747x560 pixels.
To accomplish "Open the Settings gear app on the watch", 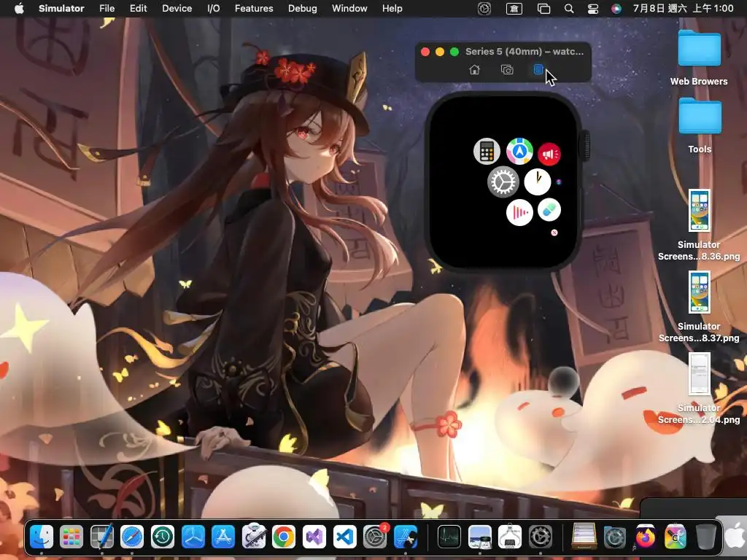I will [x=503, y=182].
